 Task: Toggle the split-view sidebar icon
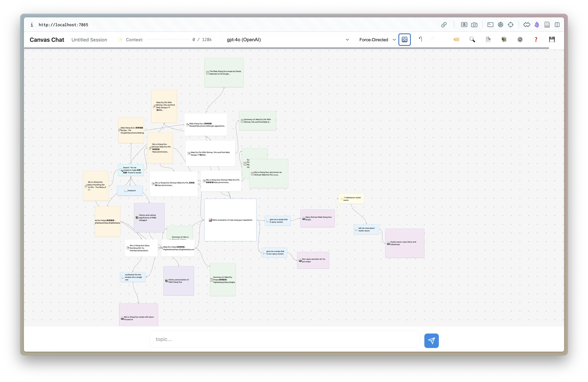point(557,25)
